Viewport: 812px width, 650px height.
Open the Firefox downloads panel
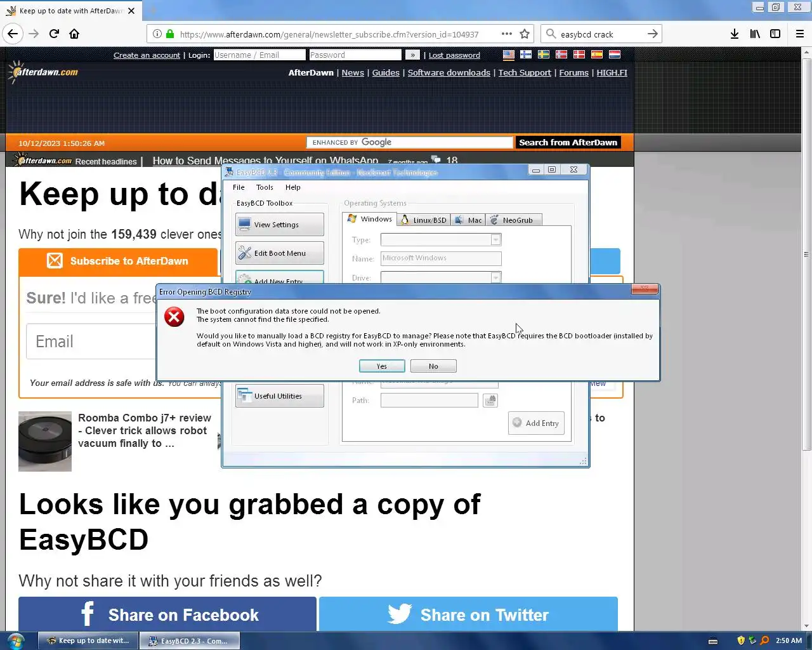734,34
